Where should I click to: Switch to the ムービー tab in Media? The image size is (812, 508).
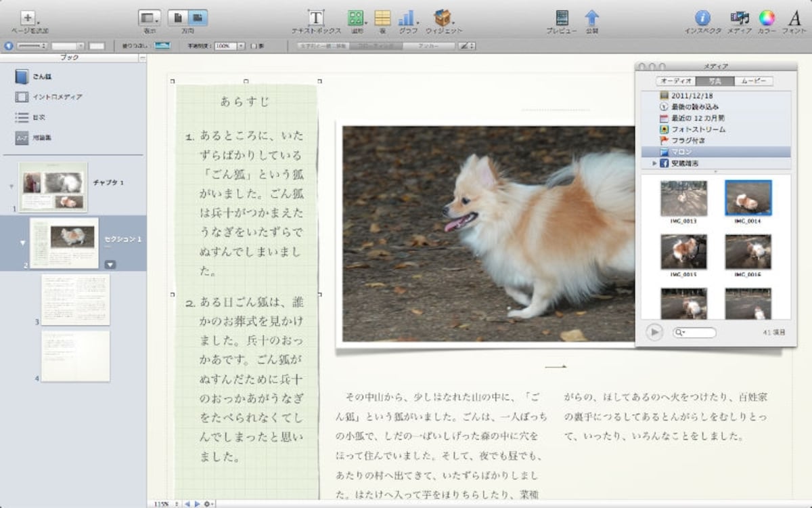[754, 81]
